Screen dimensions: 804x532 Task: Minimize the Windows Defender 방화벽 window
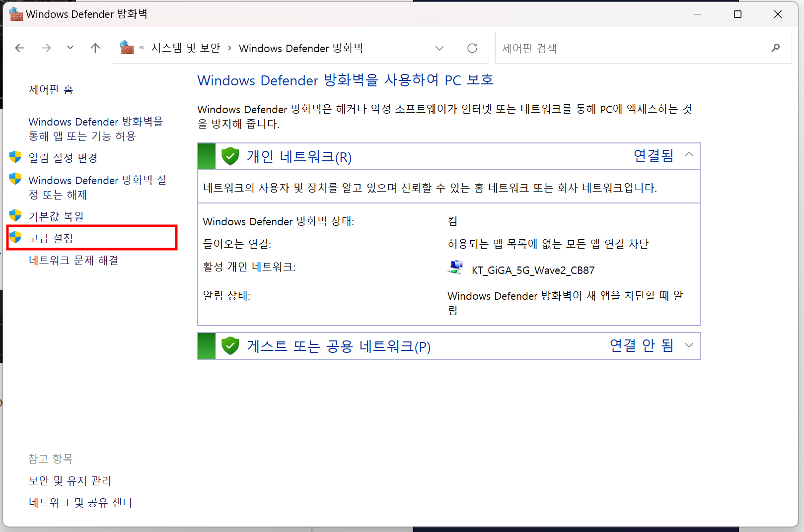tap(697, 14)
